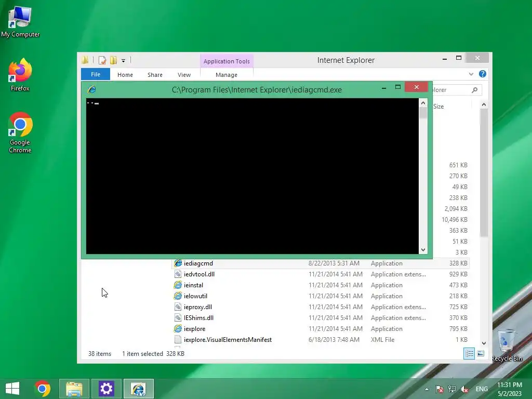Select the IEShims.dll file name
Screen dimensions: 532x399
(x=198, y=317)
